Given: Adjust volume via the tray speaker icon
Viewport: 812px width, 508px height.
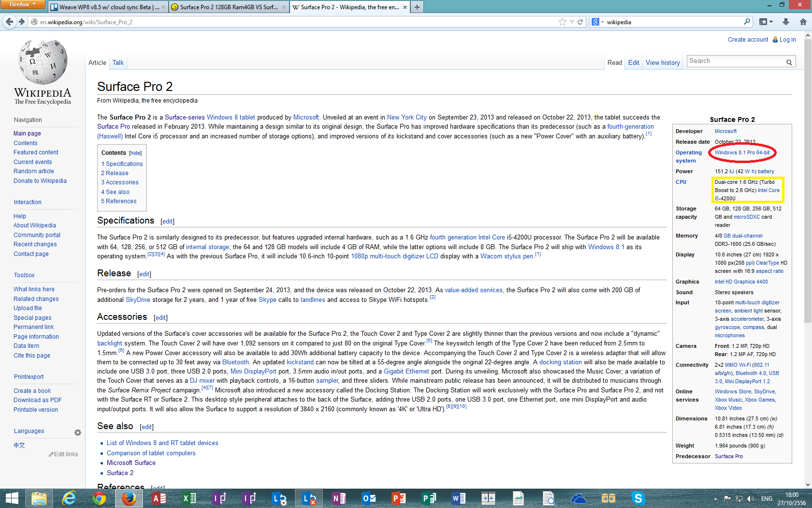Looking at the screenshot, I should (x=751, y=499).
